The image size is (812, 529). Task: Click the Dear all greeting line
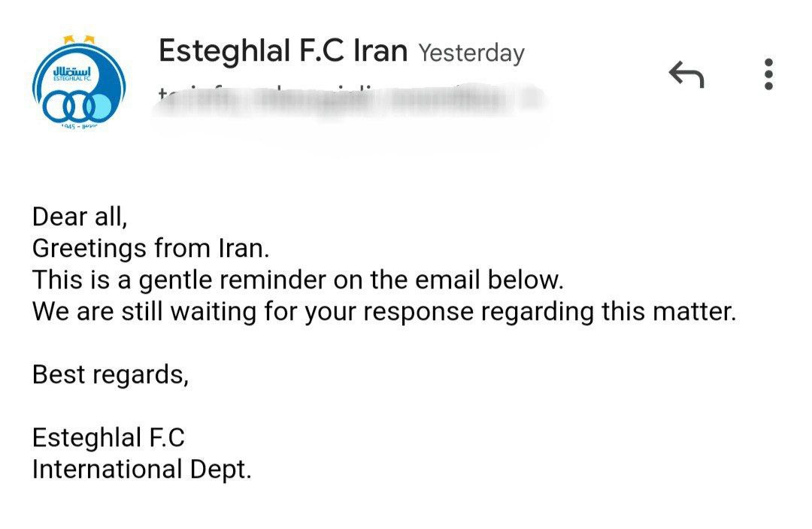pos(80,216)
